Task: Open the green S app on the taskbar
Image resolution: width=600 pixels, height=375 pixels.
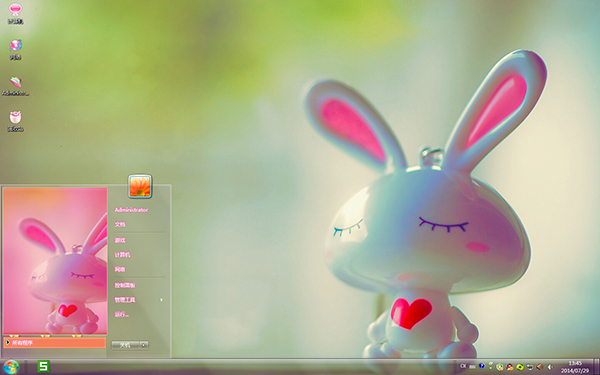Action: pos(43,367)
